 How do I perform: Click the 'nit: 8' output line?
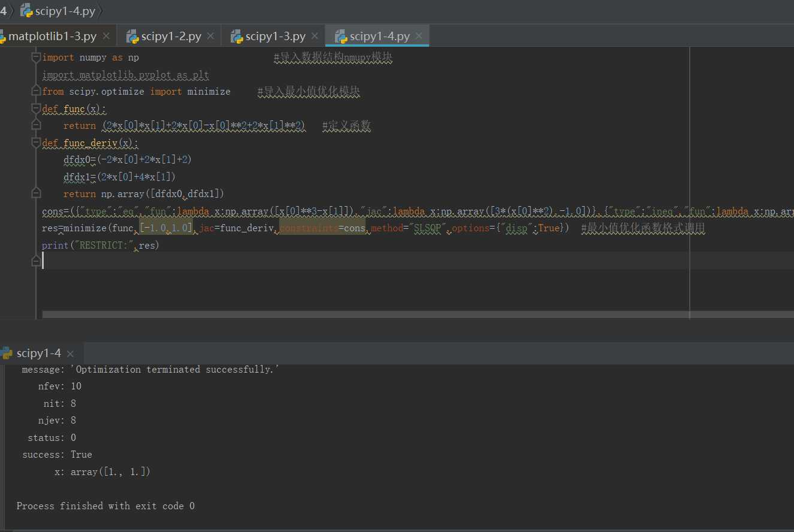[x=59, y=403]
